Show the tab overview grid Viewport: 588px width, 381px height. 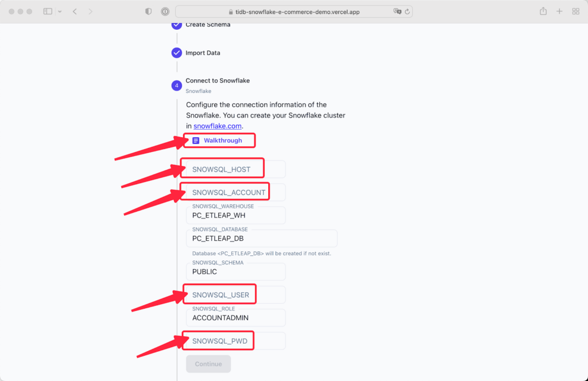point(575,11)
